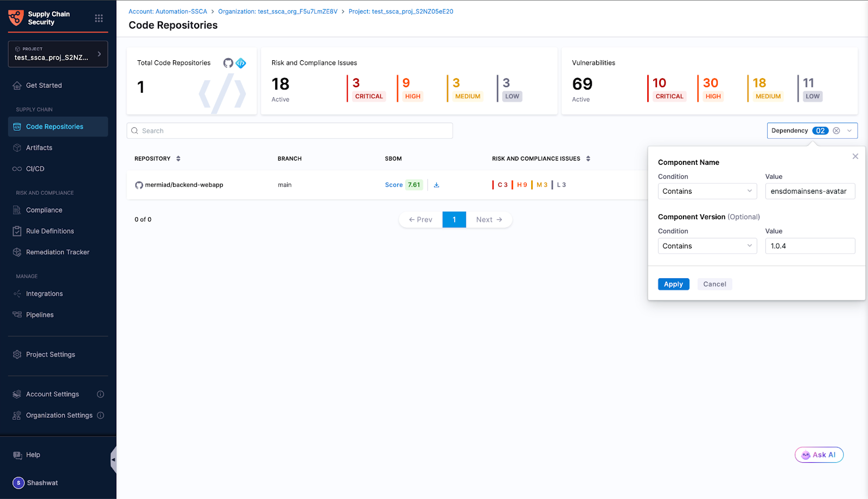Edit the Component Version value 1.0.4
The height and width of the screenshot is (499, 868).
click(810, 246)
